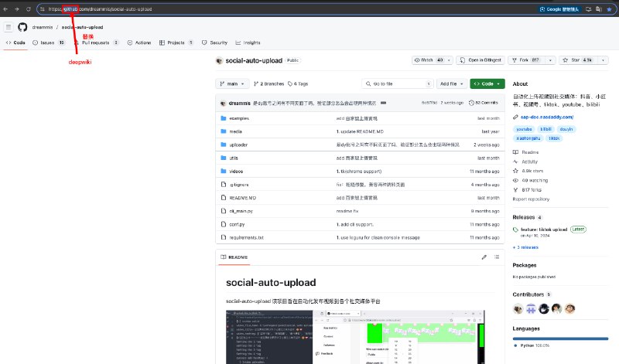Image resolution: width=619 pixels, height=364 pixels.
Task: Open the Add file dropdown
Action: click(x=452, y=83)
